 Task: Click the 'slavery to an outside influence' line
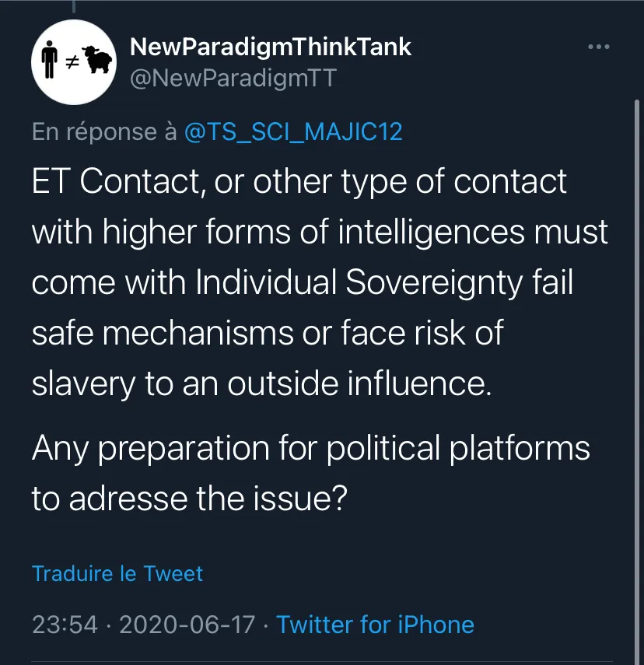[x=262, y=384]
